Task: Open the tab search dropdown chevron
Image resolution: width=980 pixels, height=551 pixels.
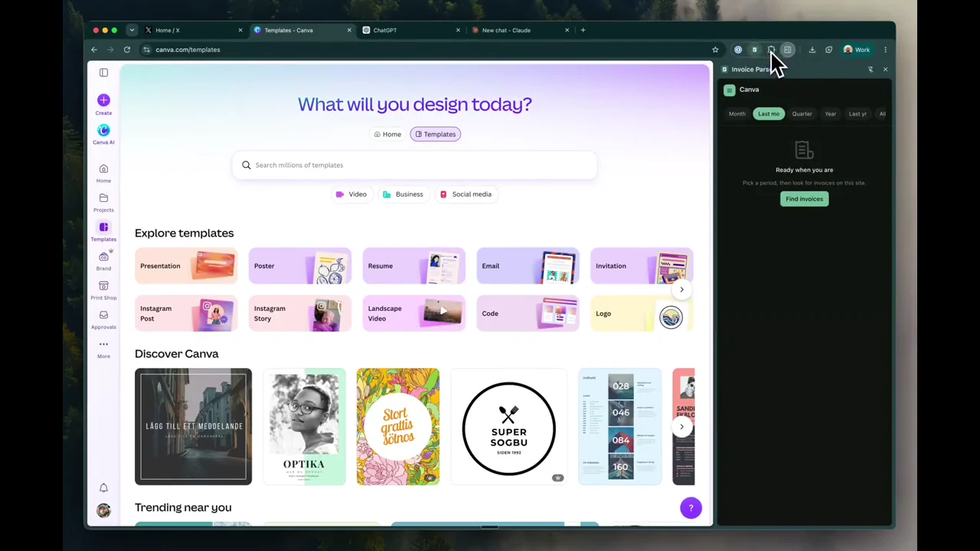Action: coord(132,30)
